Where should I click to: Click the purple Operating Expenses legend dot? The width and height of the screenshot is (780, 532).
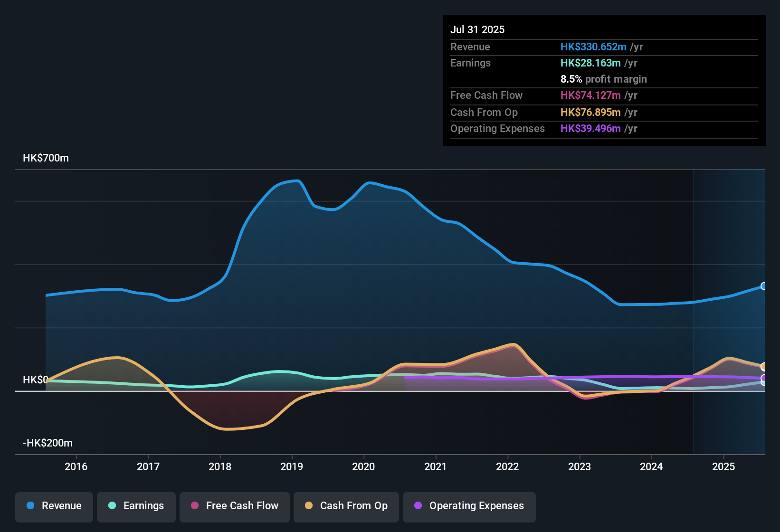[x=417, y=507]
